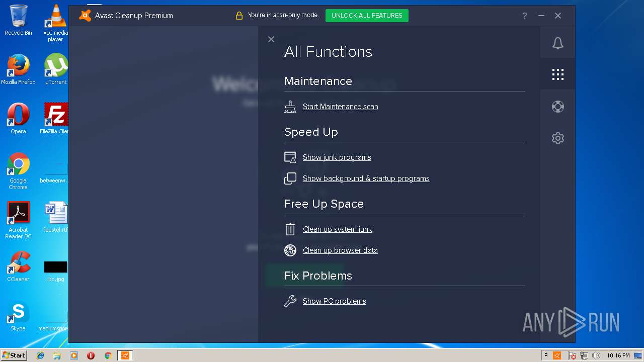The image size is (644, 362).
Task: Click the yellow padlock scan-only icon
Action: pyautogui.click(x=239, y=16)
